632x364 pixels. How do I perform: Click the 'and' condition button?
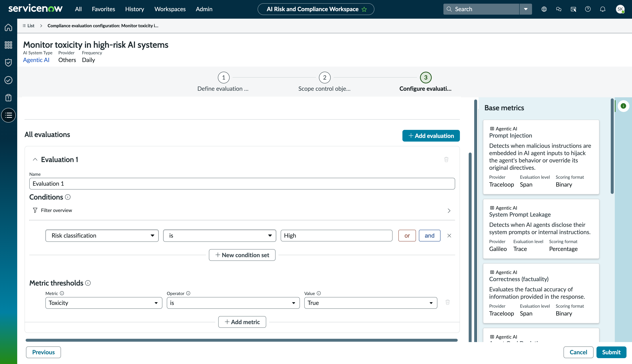430,235
